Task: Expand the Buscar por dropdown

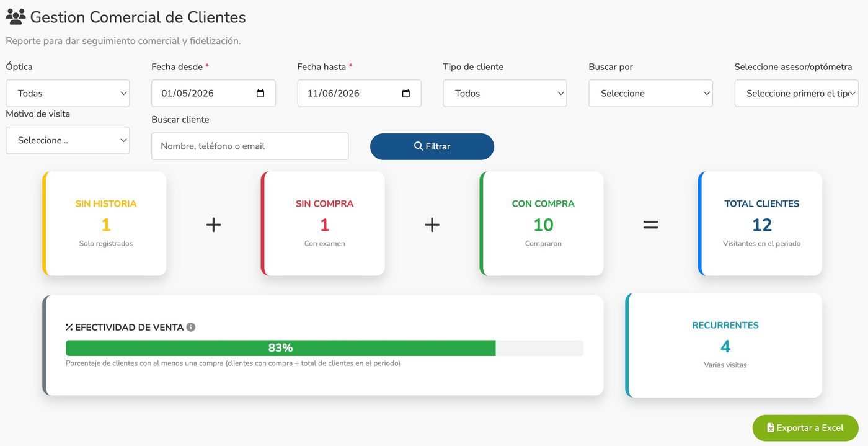Action: [x=650, y=93]
